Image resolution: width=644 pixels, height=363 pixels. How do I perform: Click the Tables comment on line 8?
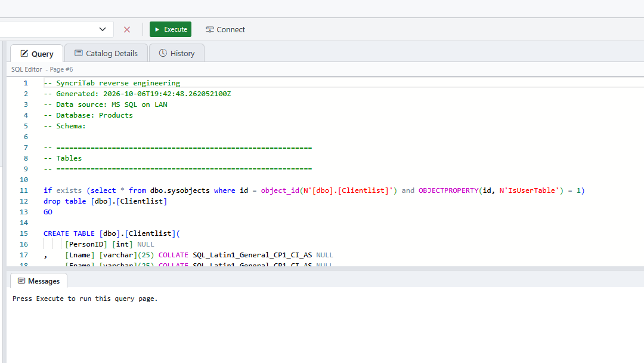point(63,158)
